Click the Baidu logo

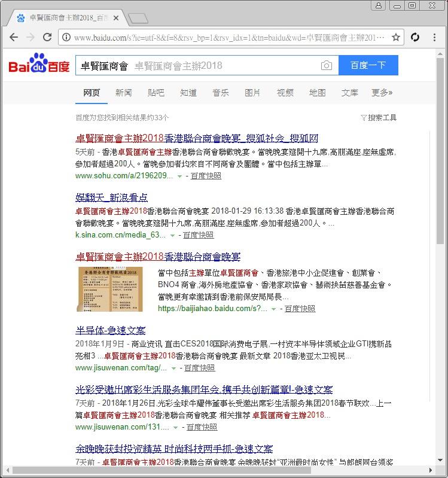(x=39, y=63)
